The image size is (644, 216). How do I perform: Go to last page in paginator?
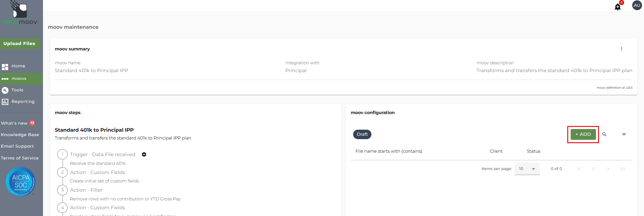point(623,169)
